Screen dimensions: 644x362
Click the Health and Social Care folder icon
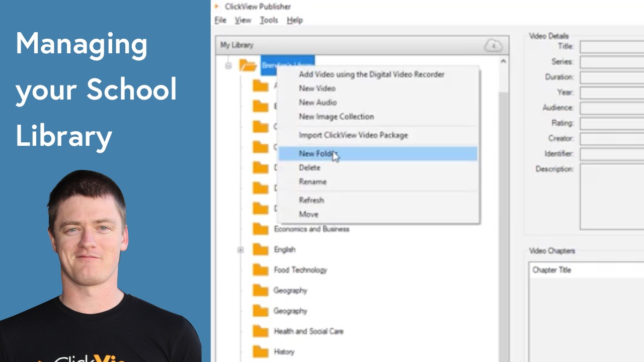[260, 331]
